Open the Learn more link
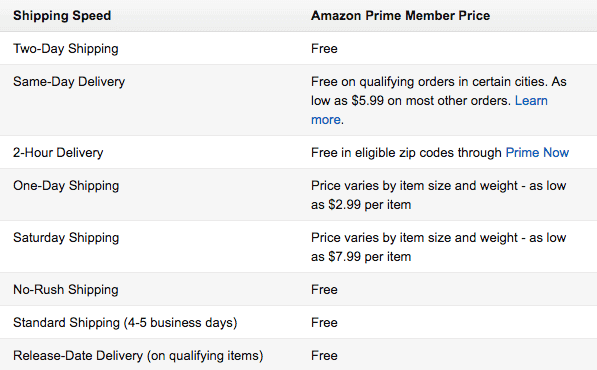The width and height of the screenshot is (597, 370). coord(531,101)
